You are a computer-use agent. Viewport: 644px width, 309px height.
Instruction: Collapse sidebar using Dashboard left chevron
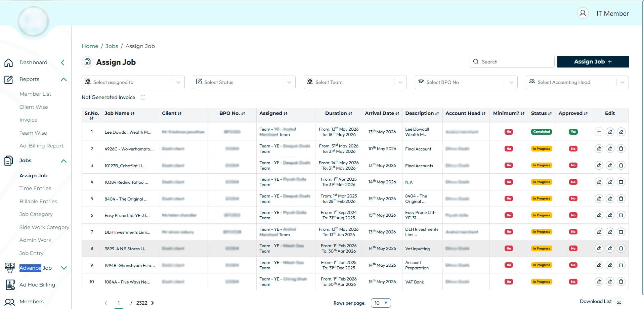coord(62,62)
